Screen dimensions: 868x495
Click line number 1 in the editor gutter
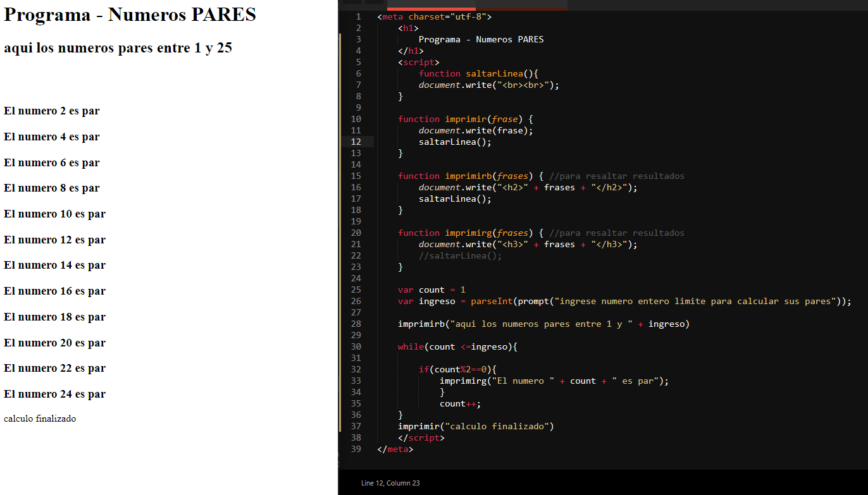click(359, 16)
